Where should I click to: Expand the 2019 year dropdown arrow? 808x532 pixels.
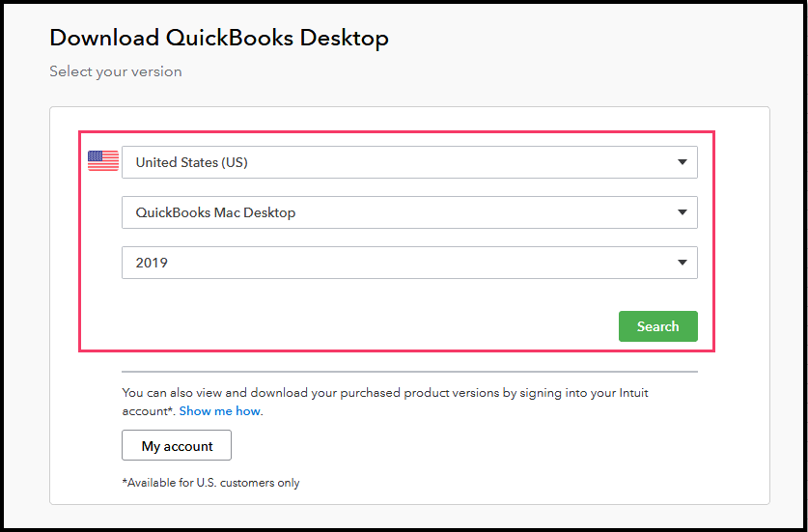(x=683, y=263)
